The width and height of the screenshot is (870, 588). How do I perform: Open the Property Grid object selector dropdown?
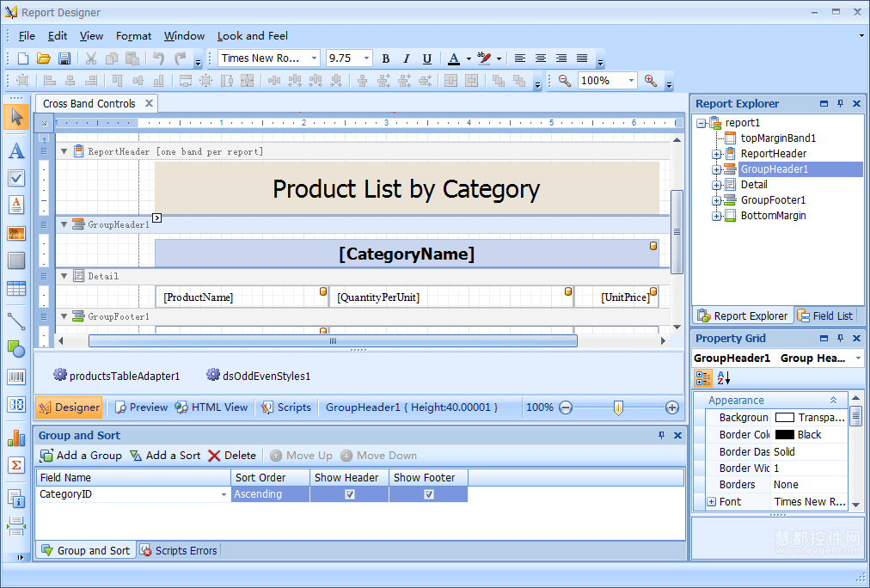click(858, 358)
